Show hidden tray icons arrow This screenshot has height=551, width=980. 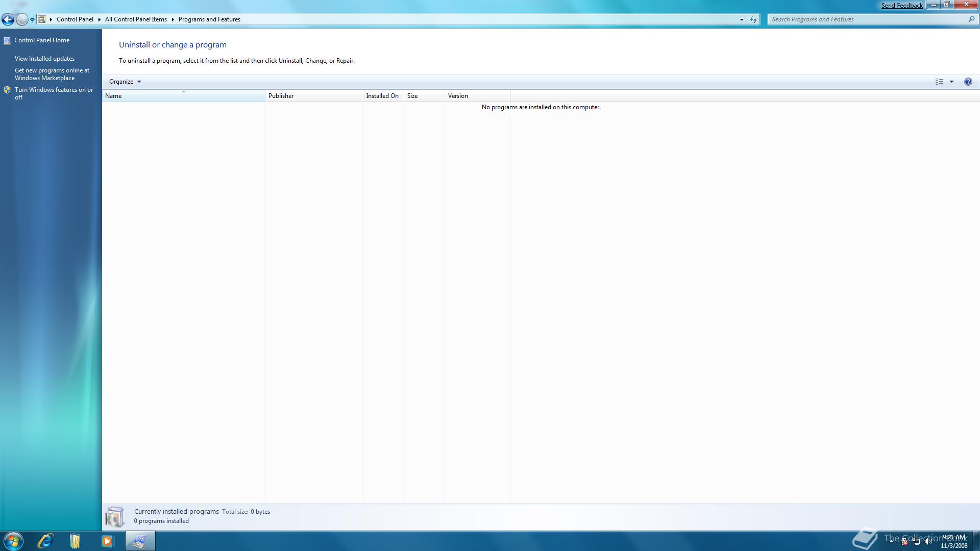click(x=892, y=541)
